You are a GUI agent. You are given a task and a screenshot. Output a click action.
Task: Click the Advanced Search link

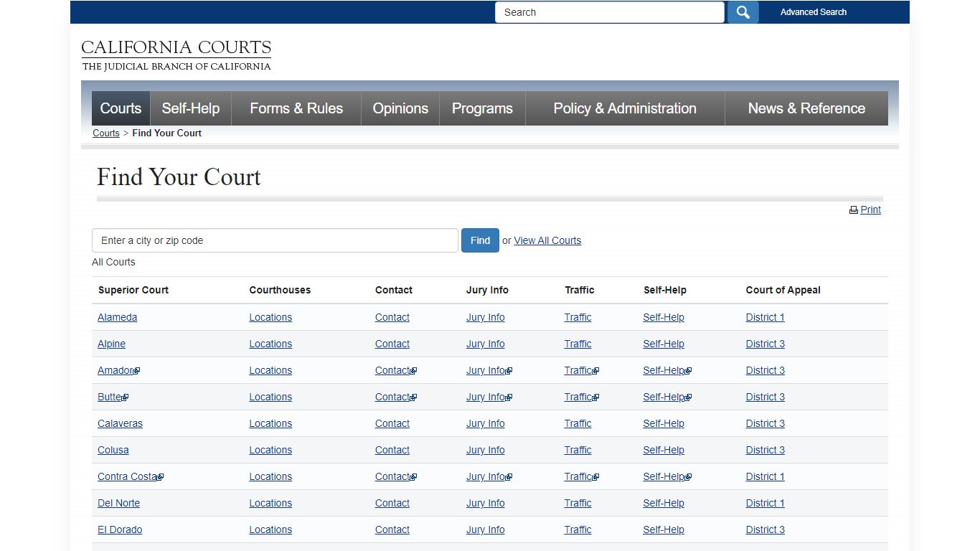click(814, 12)
